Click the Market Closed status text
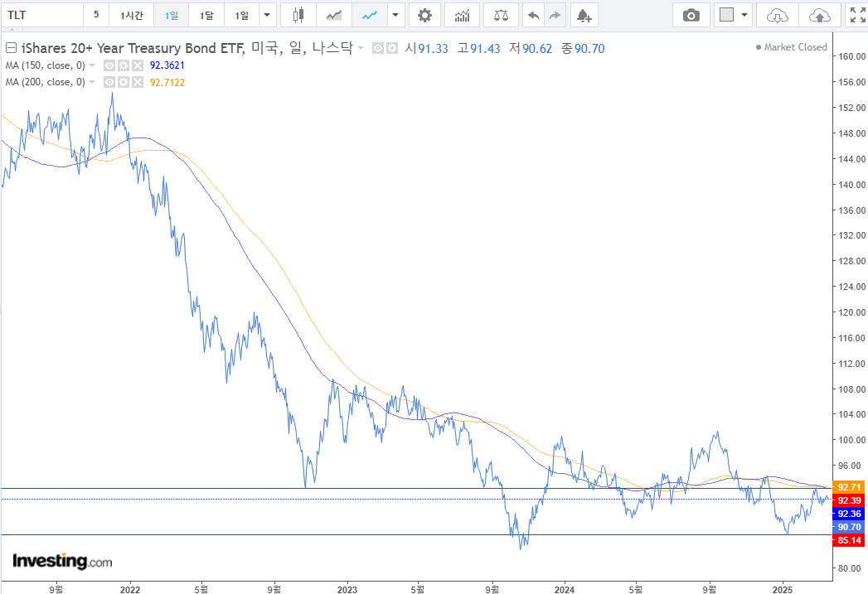868x594 pixels. pyautogui.click(x=796, y=47)
